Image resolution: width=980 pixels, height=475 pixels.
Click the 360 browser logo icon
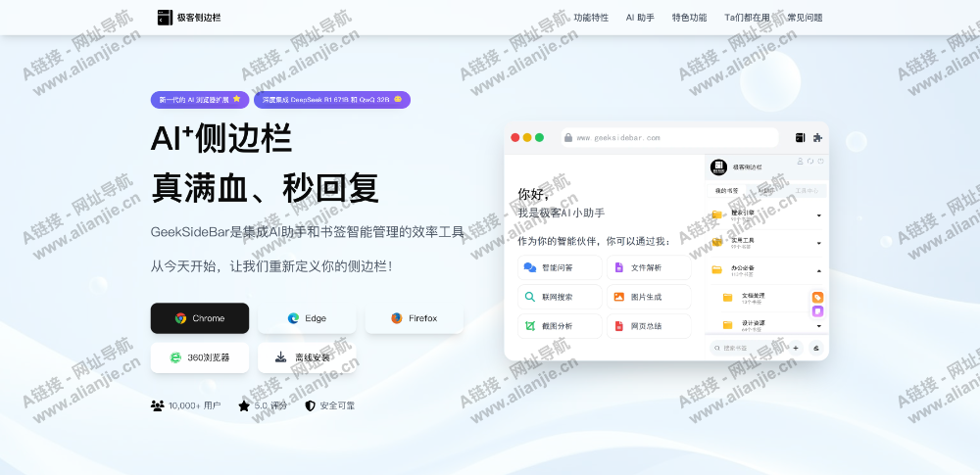[x=175, y=357]
